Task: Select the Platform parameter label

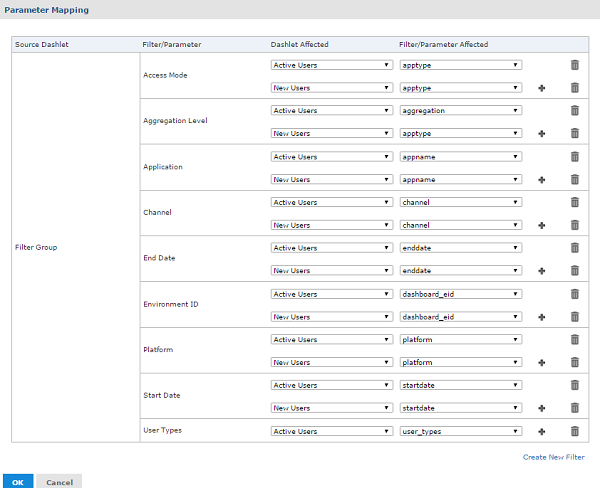Action: pos(158,349)
